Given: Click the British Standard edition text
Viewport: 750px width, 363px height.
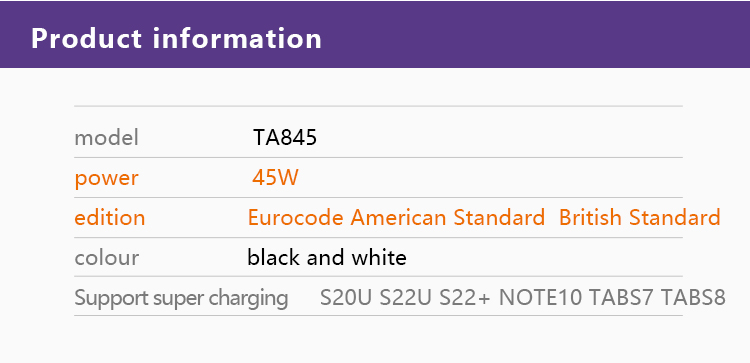Looking at the screenshot, I should point(640,218).
